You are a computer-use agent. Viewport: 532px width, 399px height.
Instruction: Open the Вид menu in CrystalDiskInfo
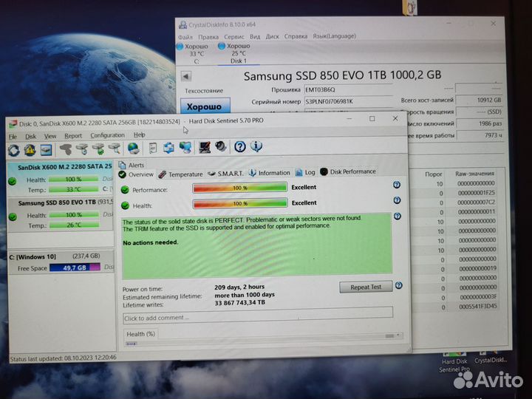pyautogui.click(x=255, y=36)
